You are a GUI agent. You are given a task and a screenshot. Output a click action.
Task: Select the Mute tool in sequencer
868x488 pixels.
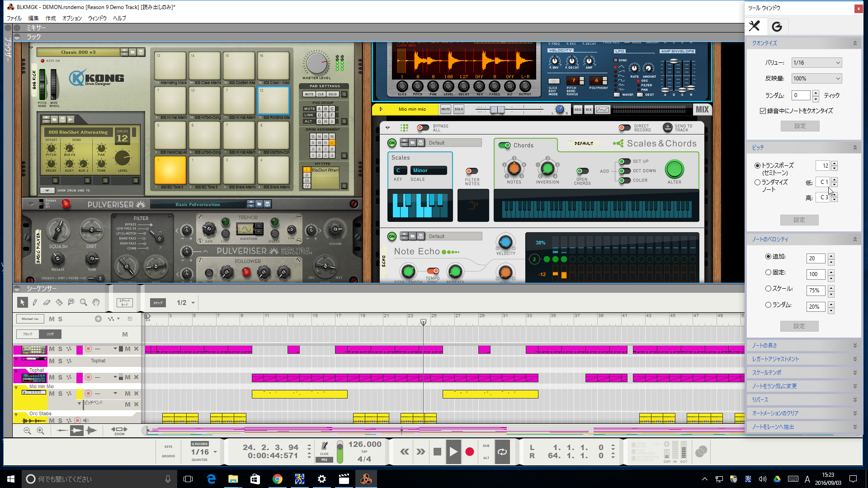(71, 302)
